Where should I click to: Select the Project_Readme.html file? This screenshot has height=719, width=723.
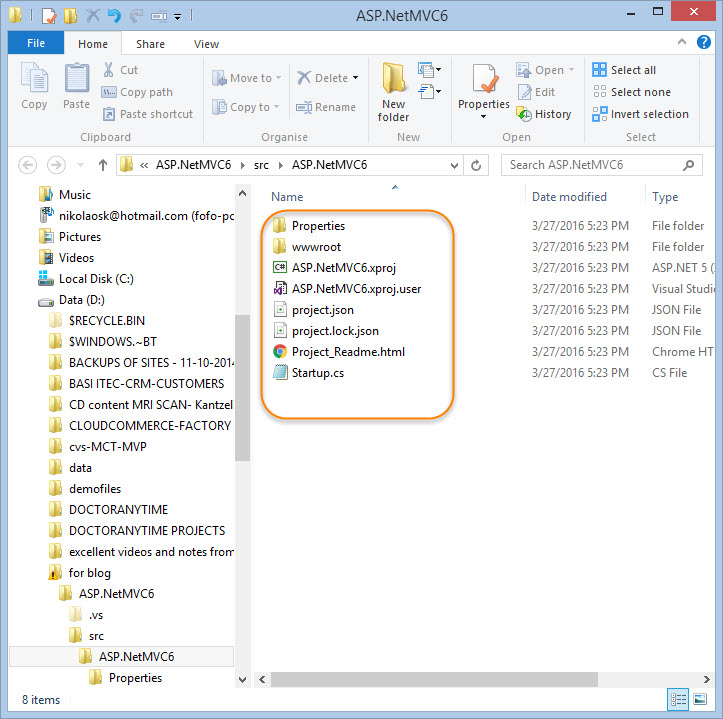[x=339, y=352]
